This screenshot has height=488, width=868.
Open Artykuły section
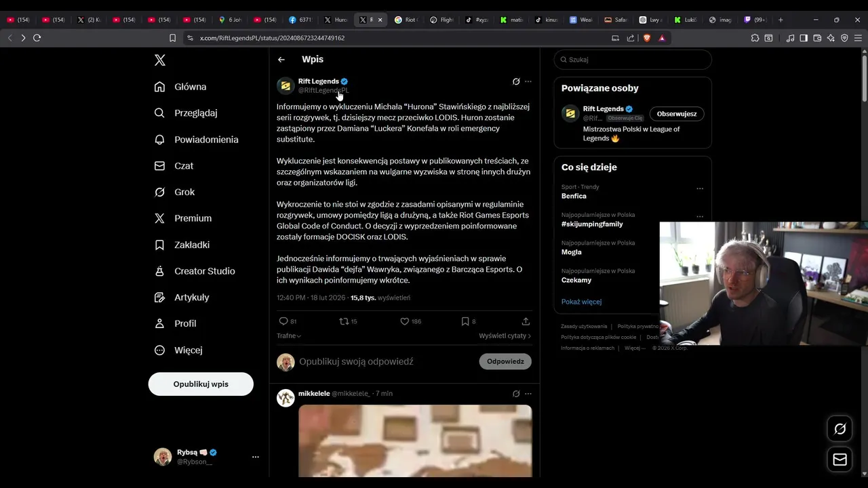coord(182,298)
